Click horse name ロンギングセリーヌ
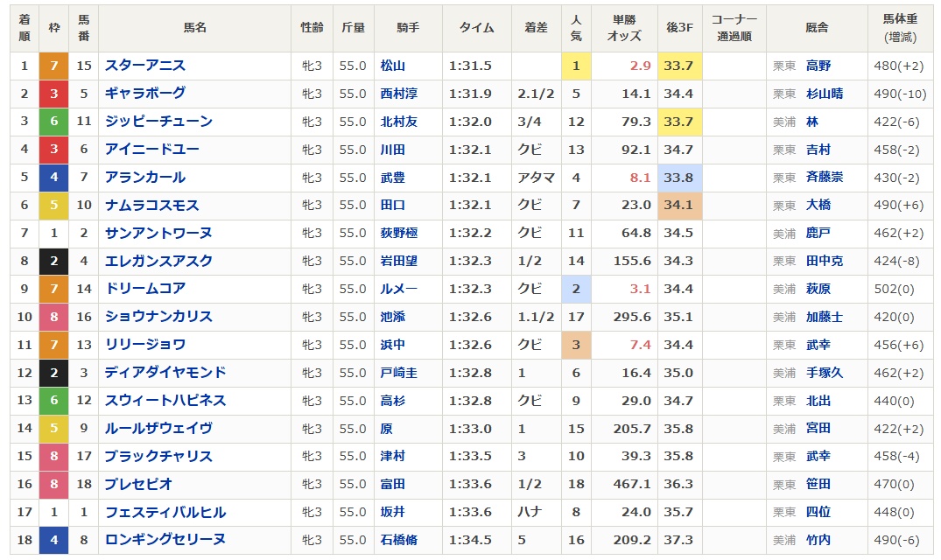The image size is (941, 560). [x=165, y=540]
